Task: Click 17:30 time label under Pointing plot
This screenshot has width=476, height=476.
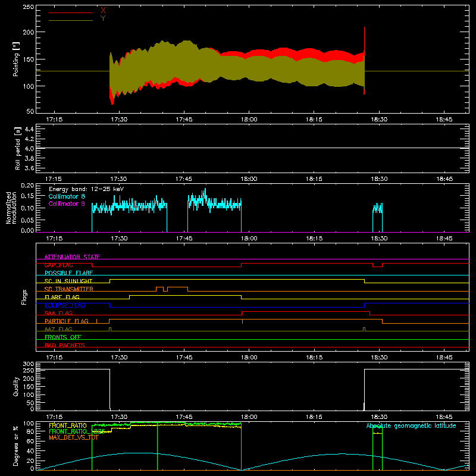Action: pos(119,120)
